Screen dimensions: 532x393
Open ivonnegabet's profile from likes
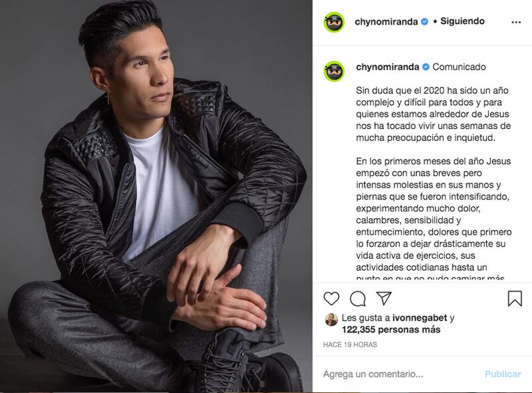420,318
